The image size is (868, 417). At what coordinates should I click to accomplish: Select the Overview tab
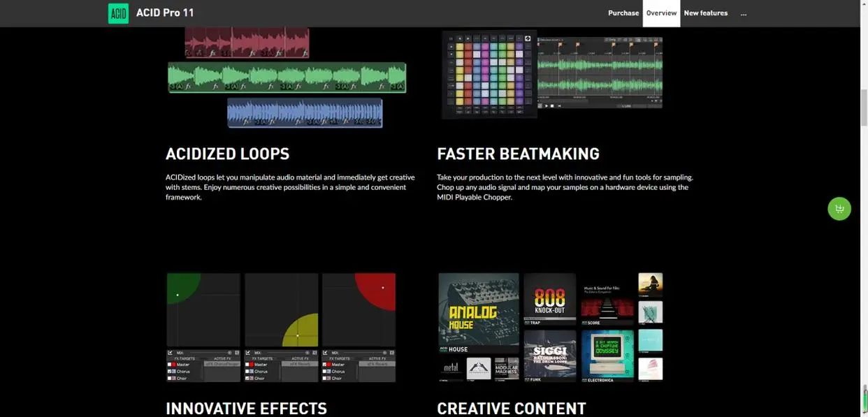coord(661,13)
